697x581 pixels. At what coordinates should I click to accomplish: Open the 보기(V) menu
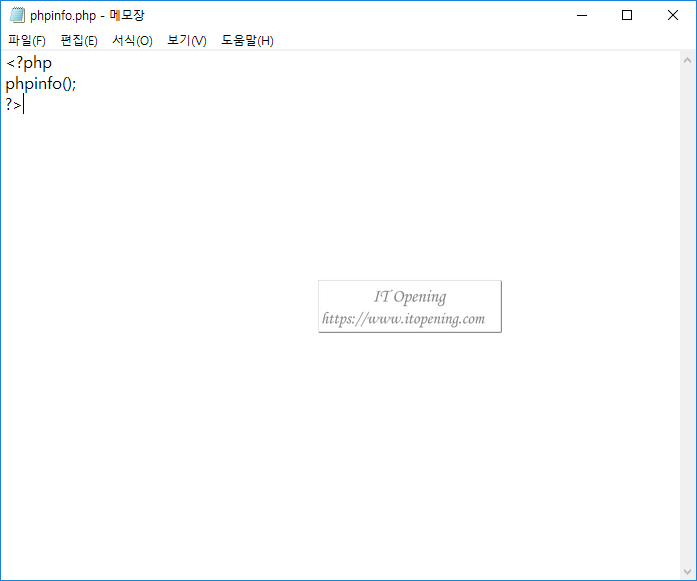click(186, 40)
